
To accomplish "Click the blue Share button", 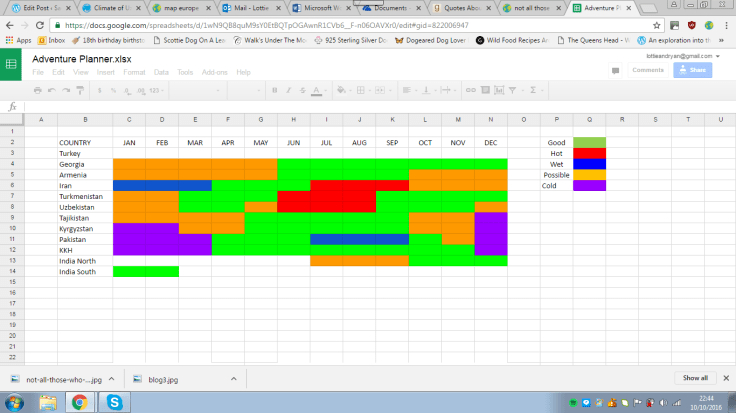I will [x=695, y=70].
